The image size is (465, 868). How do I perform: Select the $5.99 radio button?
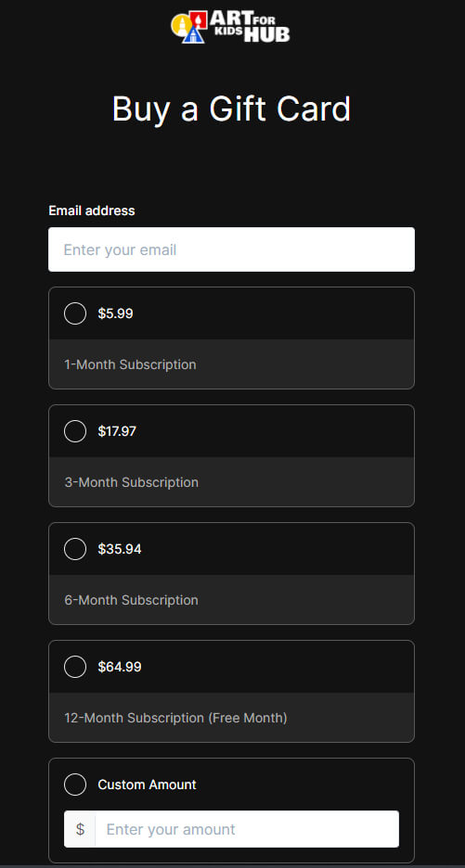coord(75,313)
